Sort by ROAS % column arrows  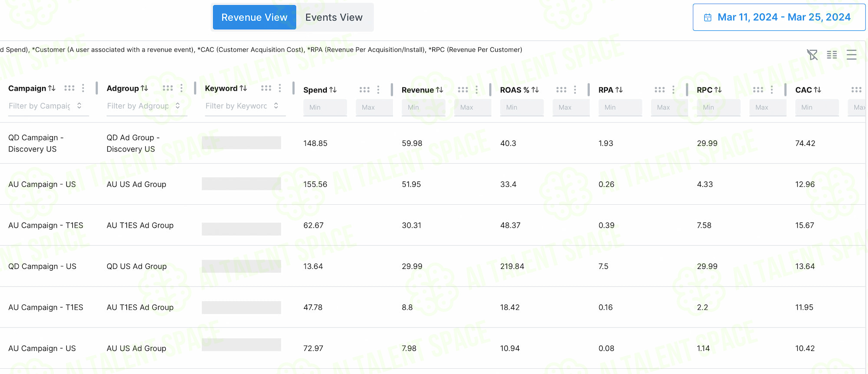pyautogui.click(x=535, y=89)
